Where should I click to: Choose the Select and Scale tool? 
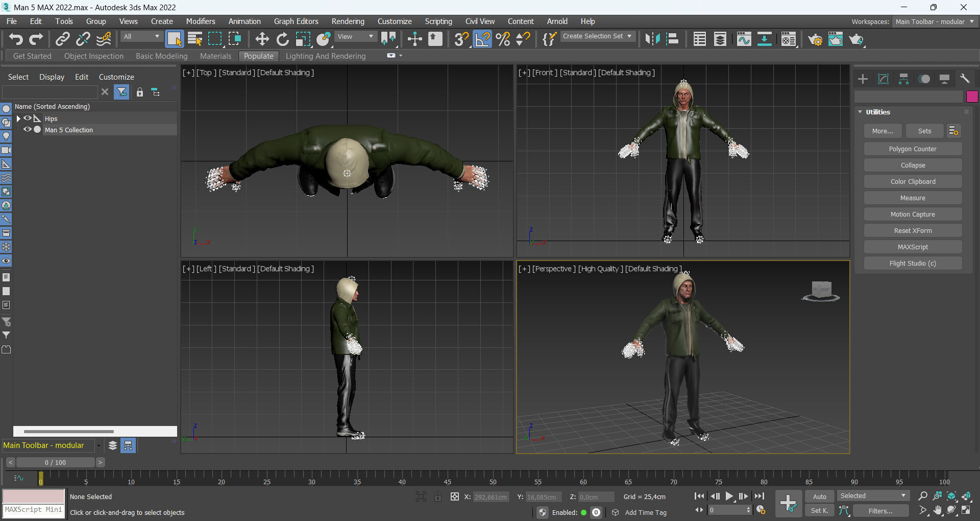pyautogui.click(x=303, y=39)
